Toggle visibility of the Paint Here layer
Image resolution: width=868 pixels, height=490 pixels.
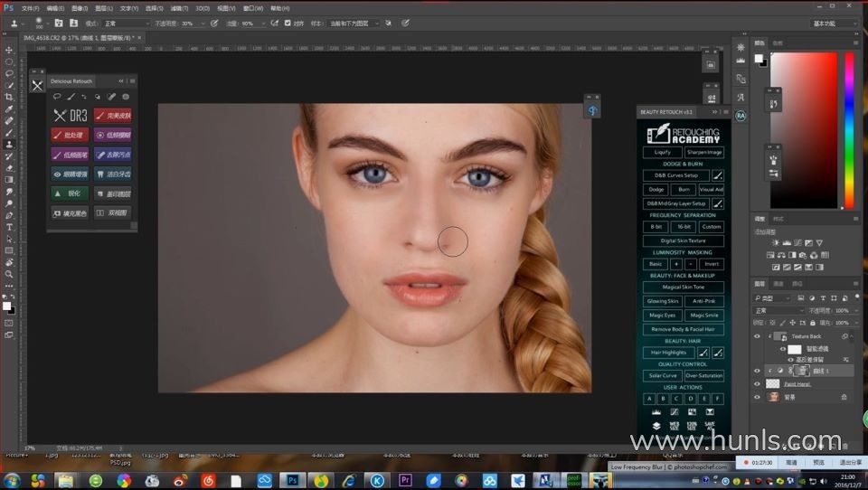[758, 383]
